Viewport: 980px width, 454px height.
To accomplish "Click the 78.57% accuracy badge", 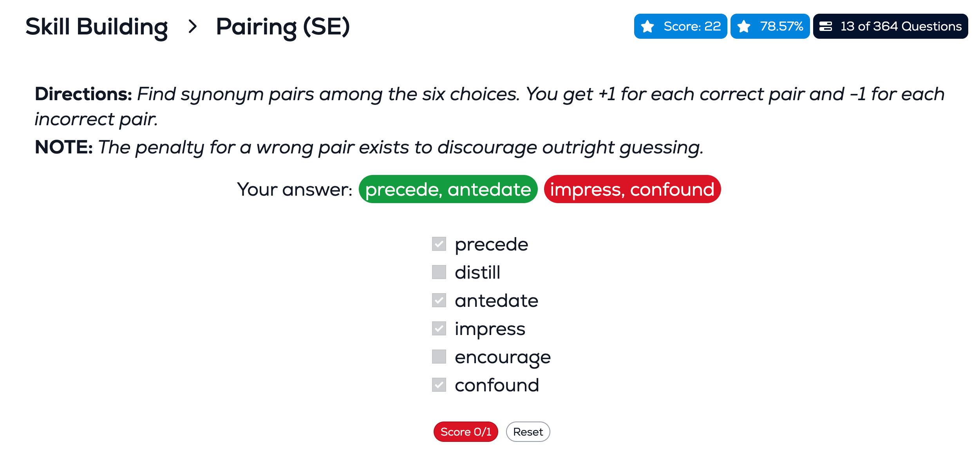I will click(770, 26).
